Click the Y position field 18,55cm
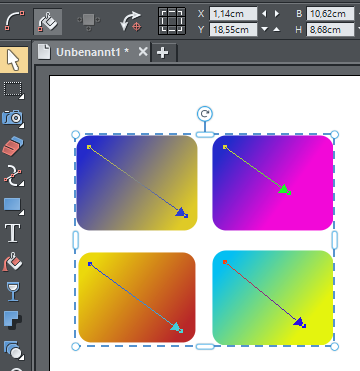The image size is (360, 371). (233, 30)
